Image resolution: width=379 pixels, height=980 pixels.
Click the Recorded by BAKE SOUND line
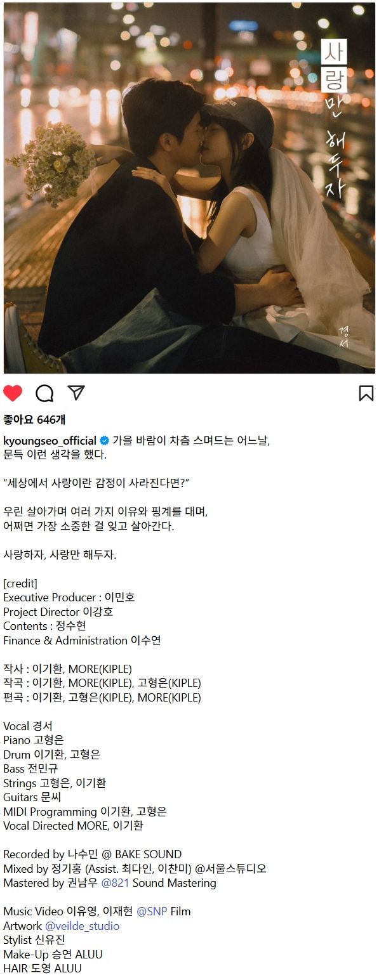tap(93, 854)
